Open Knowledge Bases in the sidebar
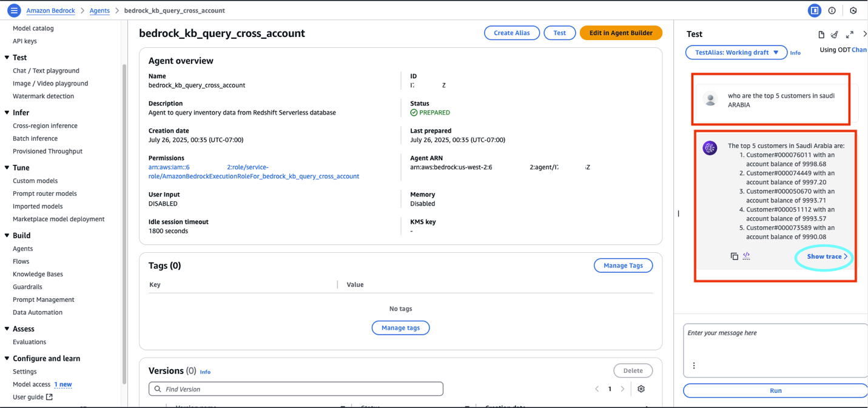This screenshot has height=408, width=868. (38, 274)
